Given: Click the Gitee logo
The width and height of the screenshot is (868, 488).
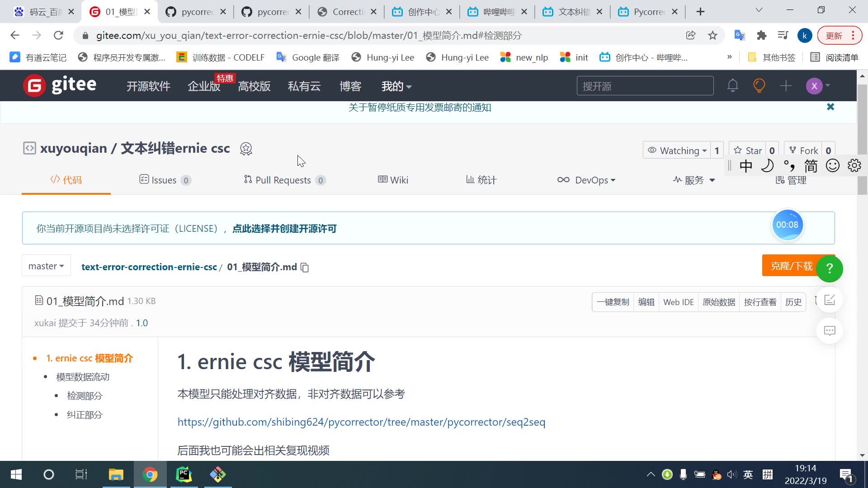Looking at the screenshot, I should pyautogui.click(x=60, y=85).
